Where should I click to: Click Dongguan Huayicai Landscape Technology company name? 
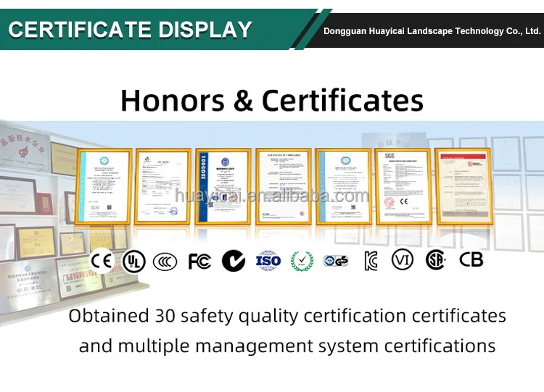(432, 31)
